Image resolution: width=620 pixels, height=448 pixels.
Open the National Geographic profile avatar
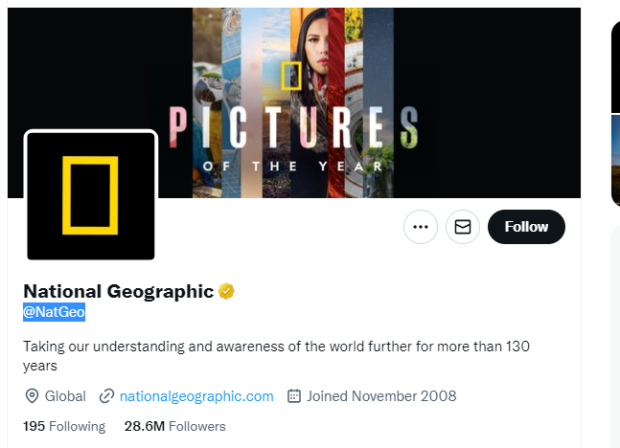pos(91,195)
